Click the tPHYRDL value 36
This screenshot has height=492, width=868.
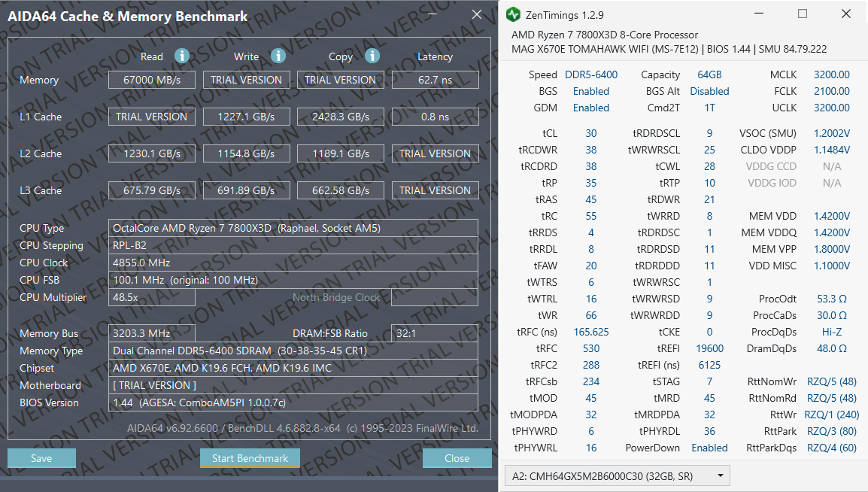click(710, 431)
